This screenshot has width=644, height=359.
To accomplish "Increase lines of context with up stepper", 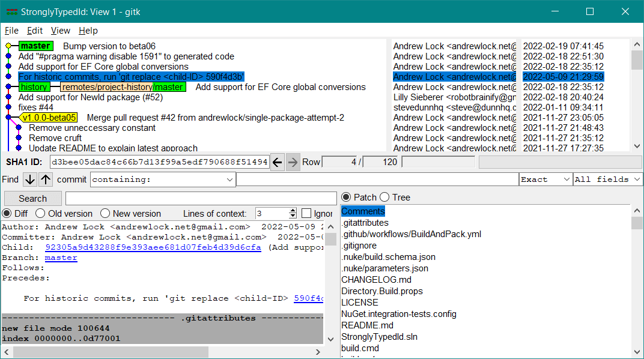I will (293, 211).
